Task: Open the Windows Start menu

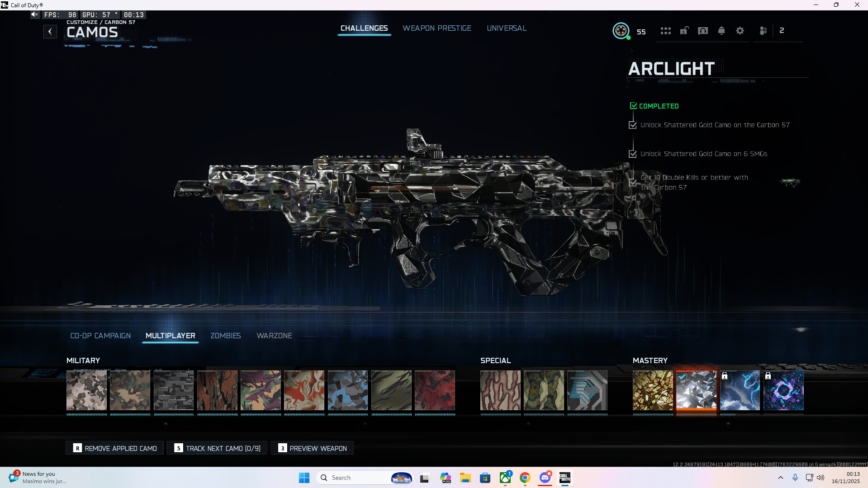Action: click(x=304, y=478)
